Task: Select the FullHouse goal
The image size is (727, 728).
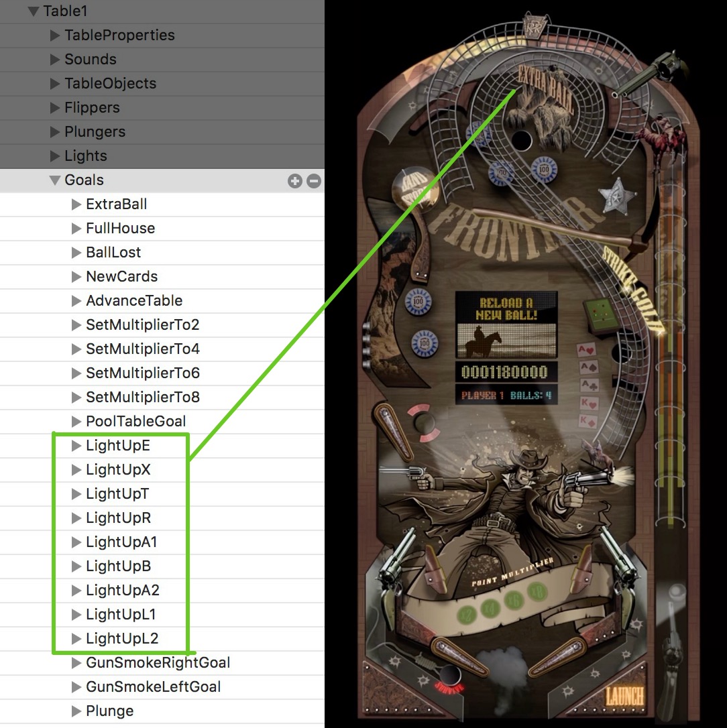Action: (121, 228)
